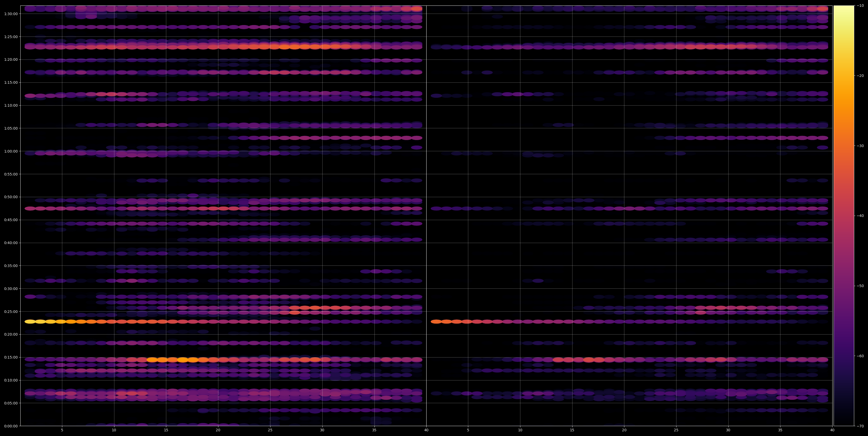This screenshot has height=436, width=868.
Task: Click the 0:25:00 y-axis tick label
Action: click(11, 312)
